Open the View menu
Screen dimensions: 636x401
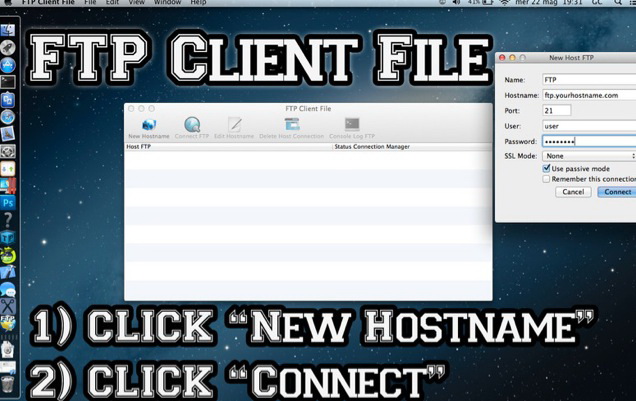136,2
